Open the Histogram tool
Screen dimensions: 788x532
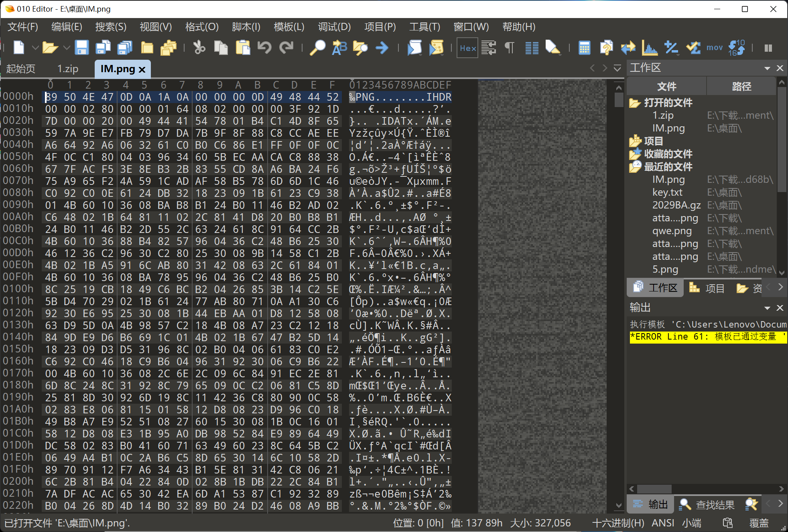(650, 48)
